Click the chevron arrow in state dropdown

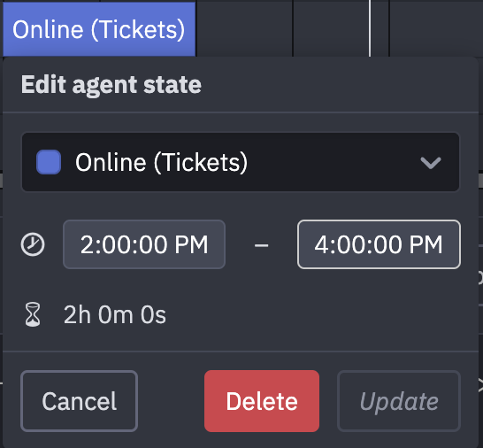pyautogui.click(x=431, y=163)
